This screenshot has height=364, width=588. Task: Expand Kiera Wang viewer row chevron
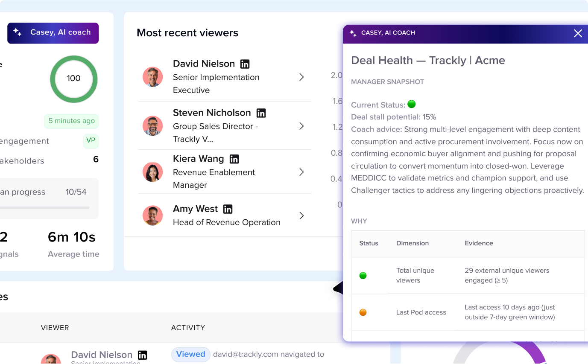point(301,172)
